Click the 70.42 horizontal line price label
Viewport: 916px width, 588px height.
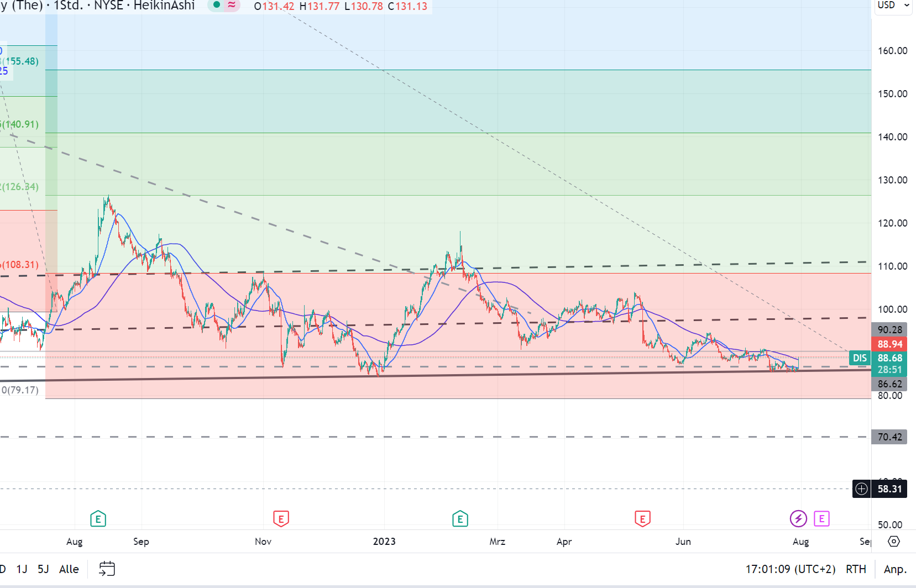(889, 437)
